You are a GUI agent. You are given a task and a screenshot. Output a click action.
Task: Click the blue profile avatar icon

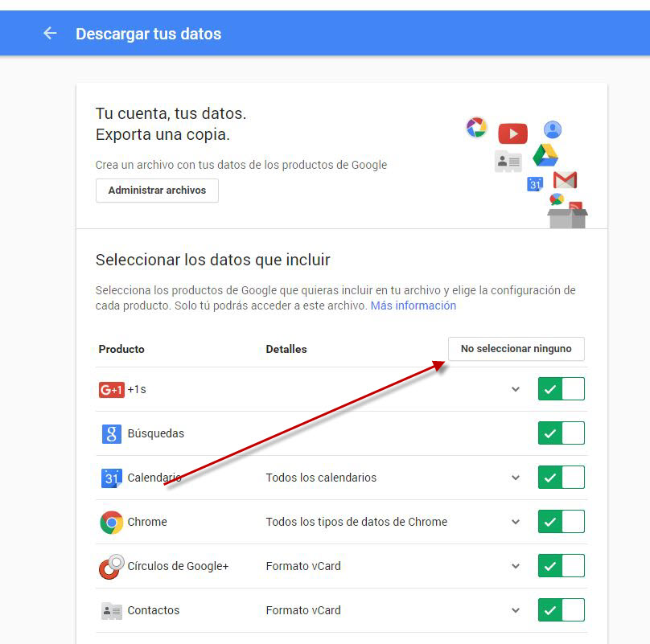553,129
